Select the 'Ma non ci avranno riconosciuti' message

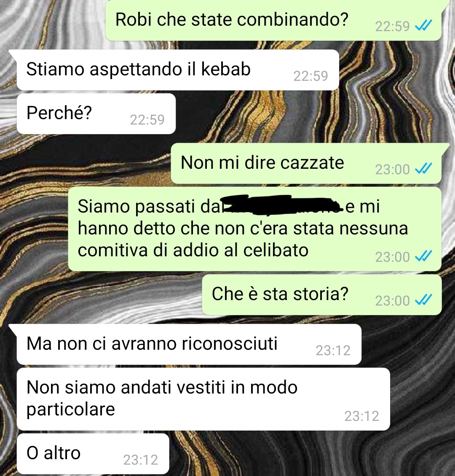(189, 344)
